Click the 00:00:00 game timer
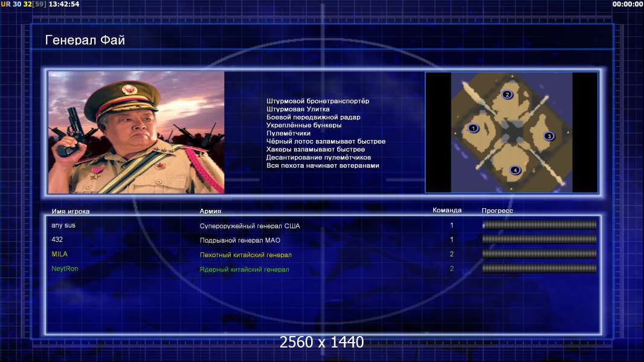 pos(628,4)
